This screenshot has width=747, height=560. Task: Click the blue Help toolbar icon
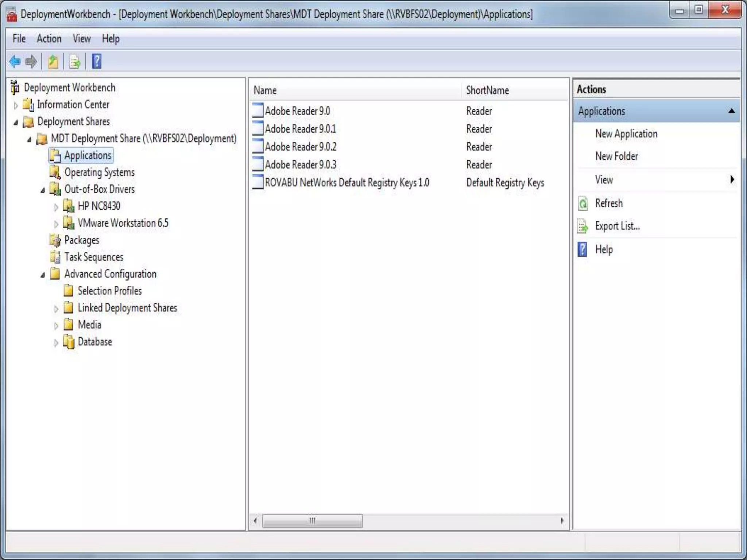(x=97, y=61)
